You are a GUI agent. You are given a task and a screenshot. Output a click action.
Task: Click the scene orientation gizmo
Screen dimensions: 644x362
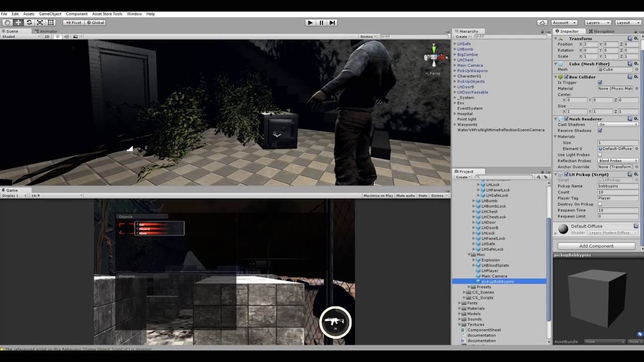pyautogui.click(x=433, y=57)
